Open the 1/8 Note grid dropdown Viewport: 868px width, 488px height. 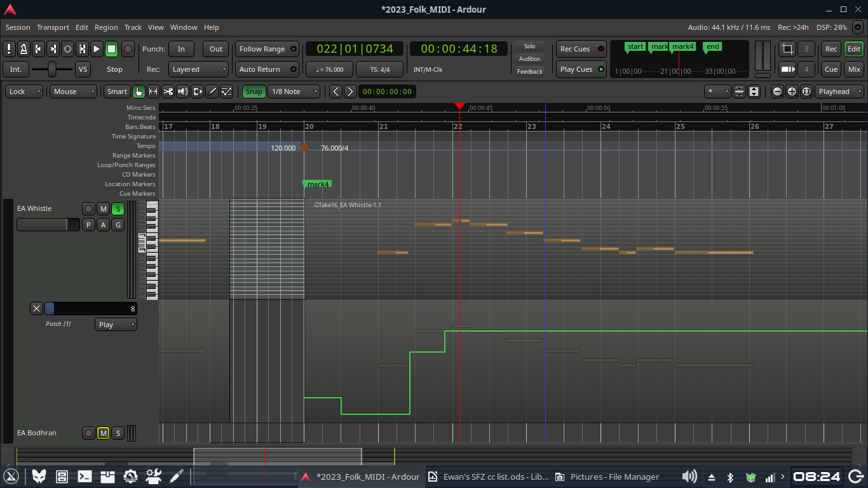[294, 91]
